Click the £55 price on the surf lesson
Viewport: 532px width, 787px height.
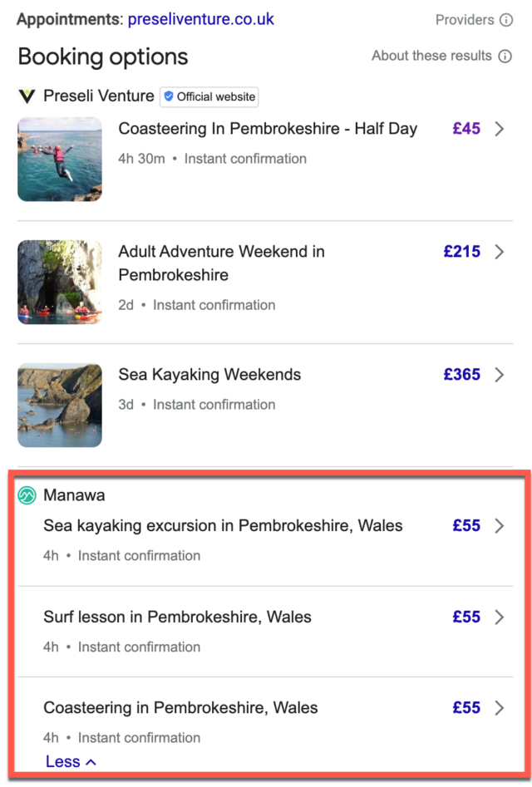(466, 617)
